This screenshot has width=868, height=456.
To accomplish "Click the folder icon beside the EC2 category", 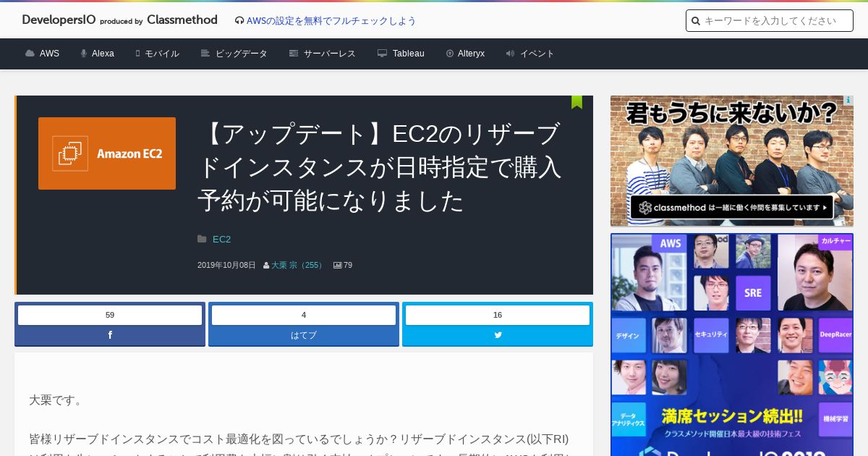I will point(202,239).
